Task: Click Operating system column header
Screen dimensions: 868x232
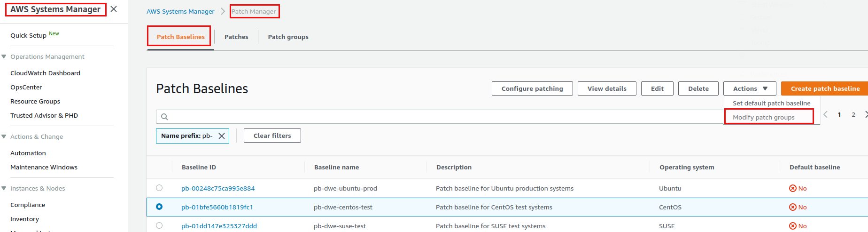Action: point(687,167)
